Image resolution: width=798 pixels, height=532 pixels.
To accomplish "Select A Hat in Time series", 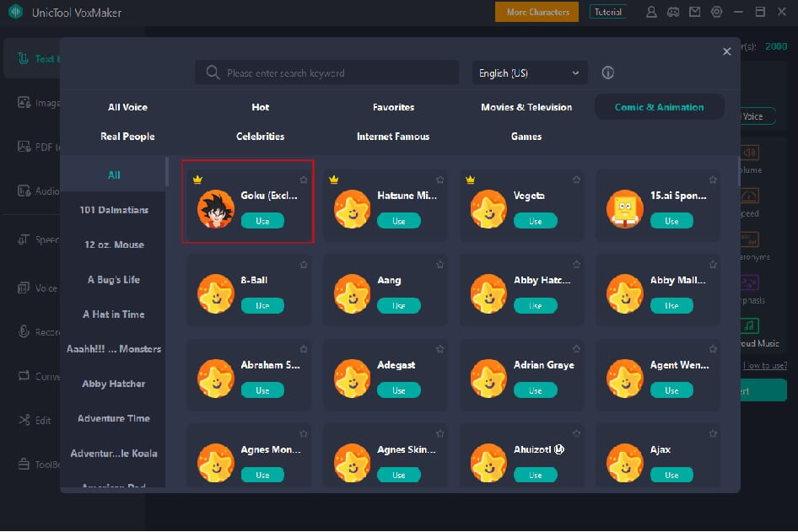I will pos(114,314).
